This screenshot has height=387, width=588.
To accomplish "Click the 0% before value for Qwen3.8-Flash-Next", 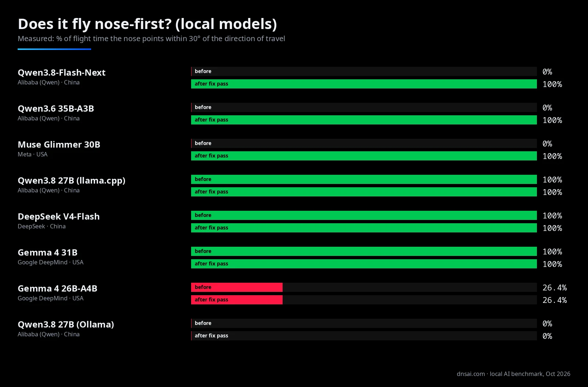I will [547, 72].
